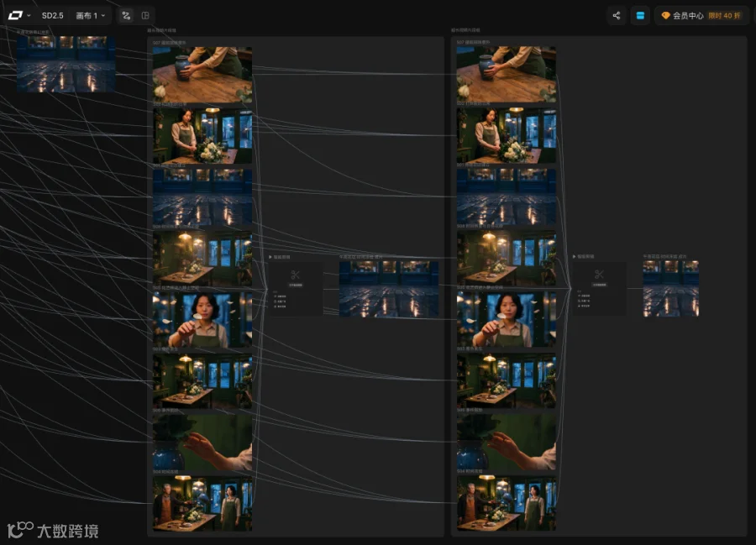Select the standalone rainy street thumbnail at top left
This screenshot has height=545, width=756.
pos(66,64)
